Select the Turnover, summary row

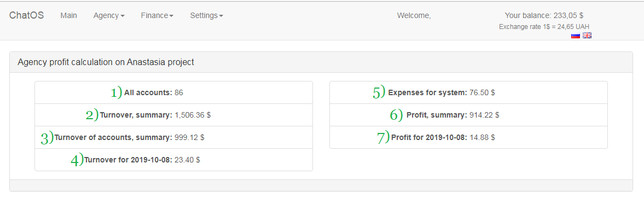point(174,115)
